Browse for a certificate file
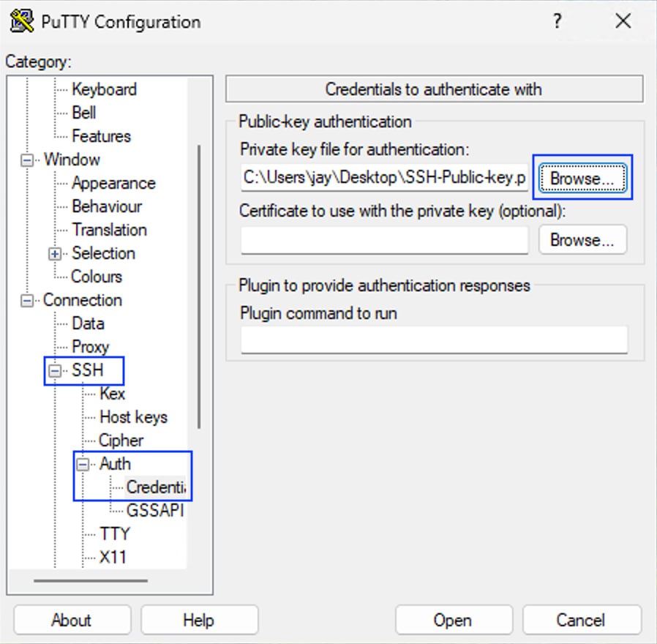Viewport: 657px width, 644px height. [x=582, y=239]
